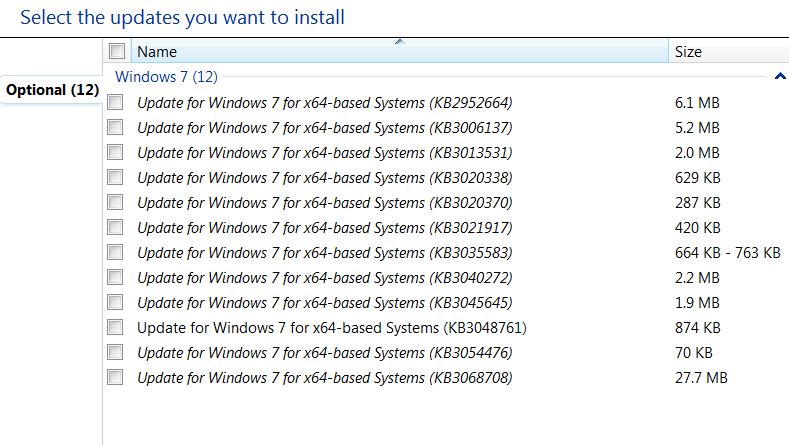The width and height of the screenshot is (789, 445).
Task: Mark the KB3021917 checkbox
Action: (x=115, y=227)
